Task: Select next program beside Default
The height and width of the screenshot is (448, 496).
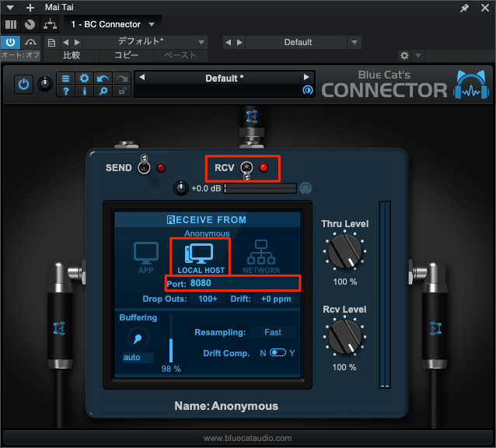Action: click(x=239, y=42)
